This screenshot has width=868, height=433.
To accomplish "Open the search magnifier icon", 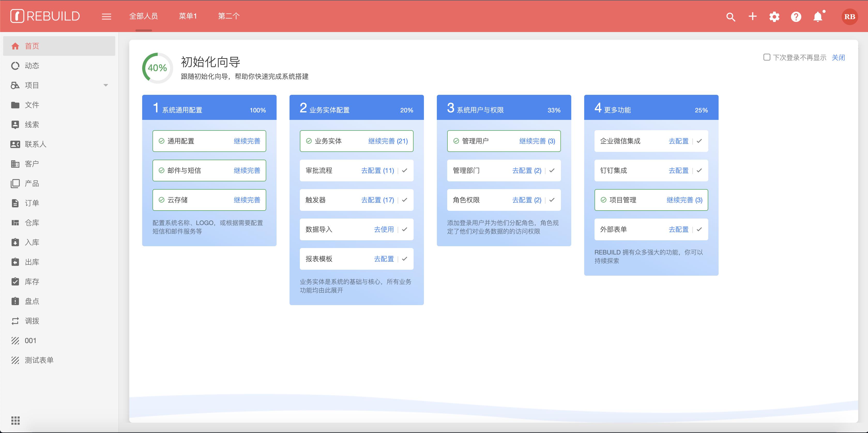I will click(x=730, y=17).
